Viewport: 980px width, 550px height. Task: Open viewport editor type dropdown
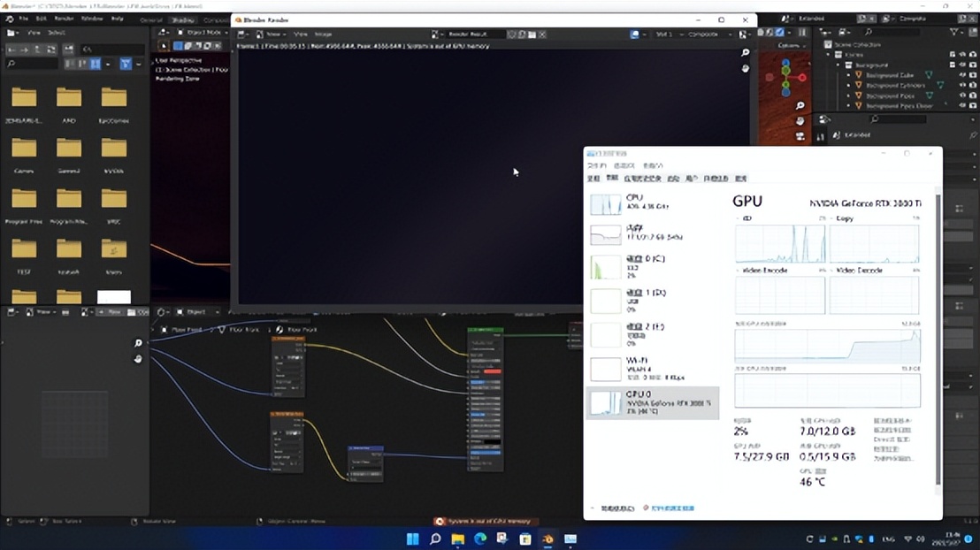[x=163, y=33]
